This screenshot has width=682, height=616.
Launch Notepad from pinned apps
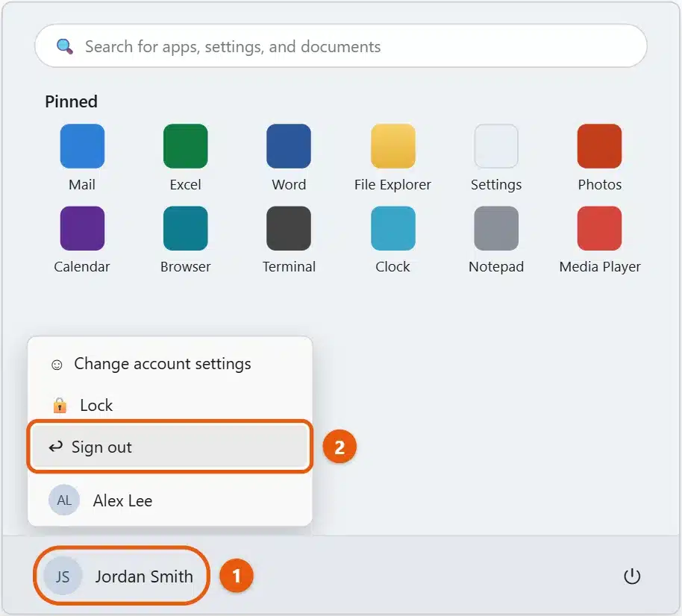point(496,229)
